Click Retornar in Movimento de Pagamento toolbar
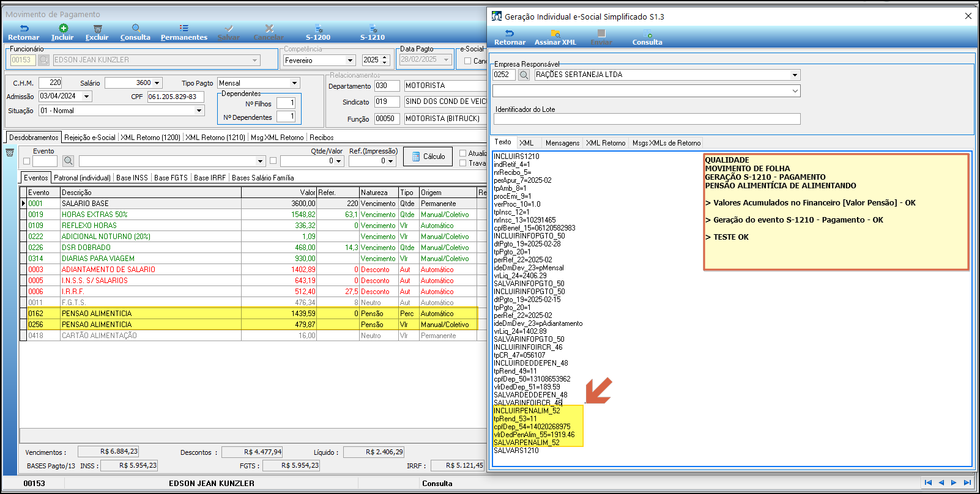Screen dimensions: 980x494 pyautogui.click(x=23, y=32)
